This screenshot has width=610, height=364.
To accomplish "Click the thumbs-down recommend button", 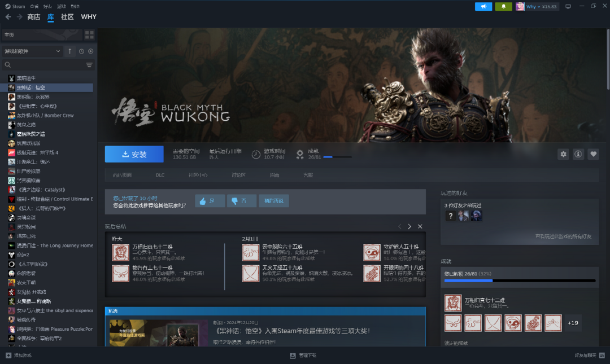I will click(242, 201).
